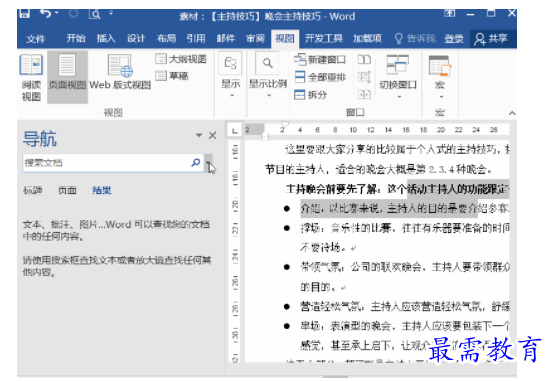
Task: Switch to 草稿 draft view
Action: (172, 76)
